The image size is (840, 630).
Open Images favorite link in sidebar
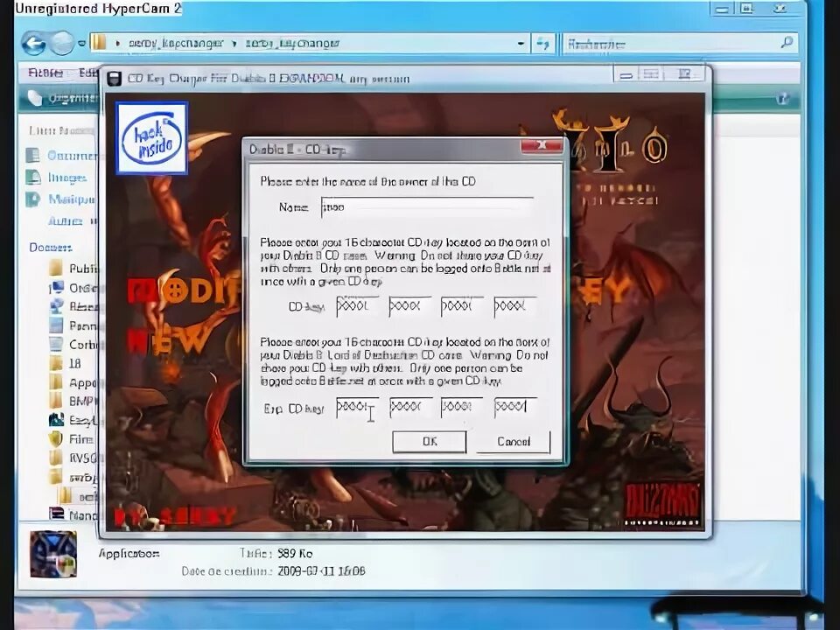tap(56, 178)
